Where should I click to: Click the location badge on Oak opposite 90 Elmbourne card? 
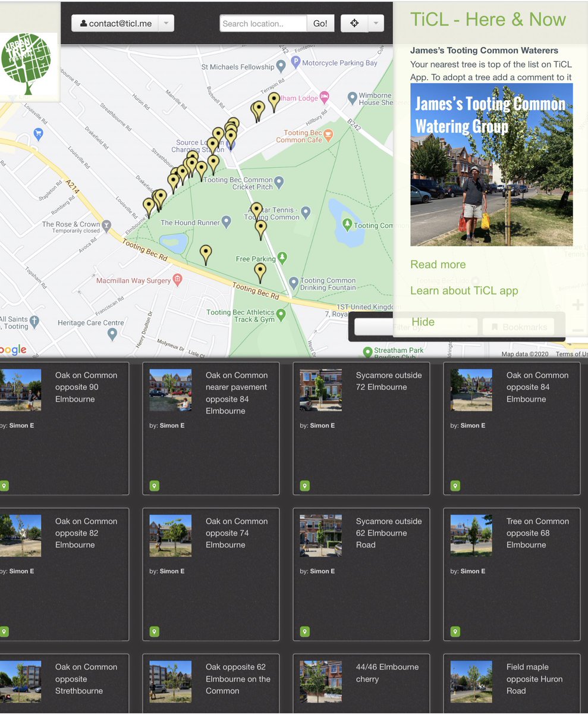click(x=4, y=486)
